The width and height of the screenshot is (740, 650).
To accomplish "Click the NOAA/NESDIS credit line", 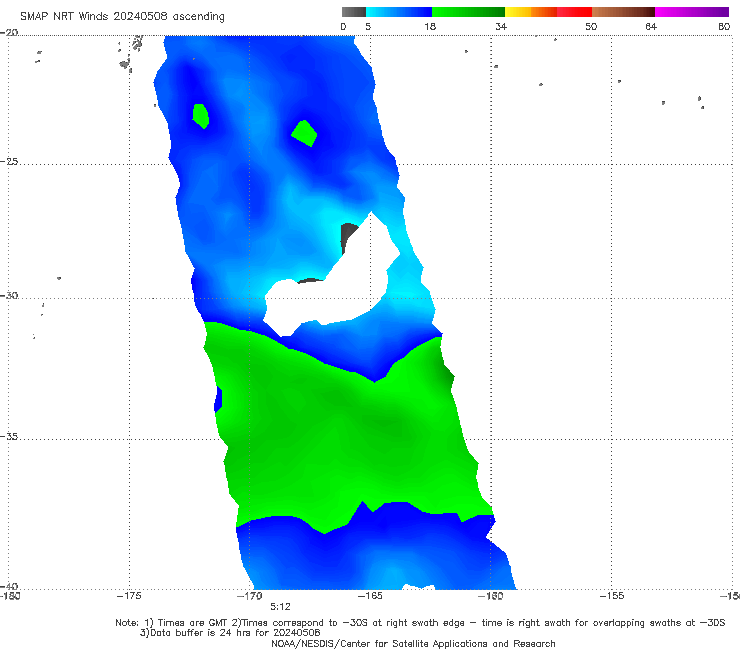I will (413, 644).
